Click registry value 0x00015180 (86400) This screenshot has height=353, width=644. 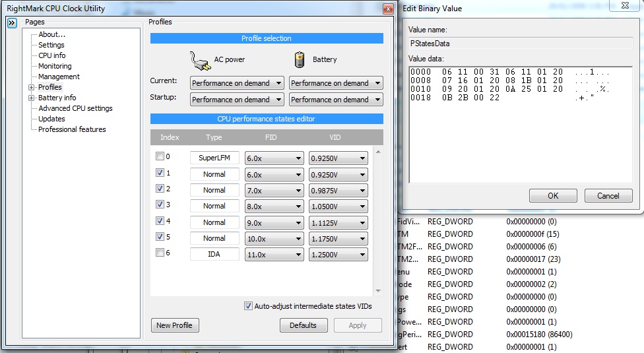539,335
